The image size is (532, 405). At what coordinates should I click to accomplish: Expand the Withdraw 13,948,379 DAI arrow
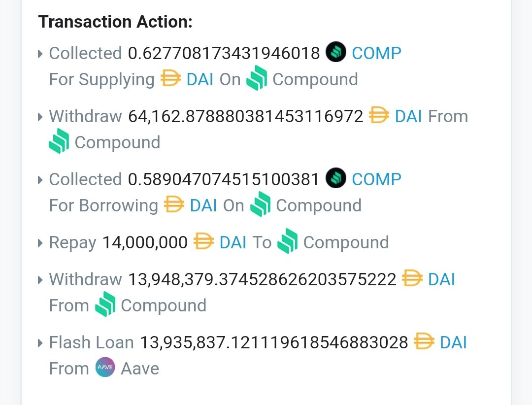click(x=40, y=280)
